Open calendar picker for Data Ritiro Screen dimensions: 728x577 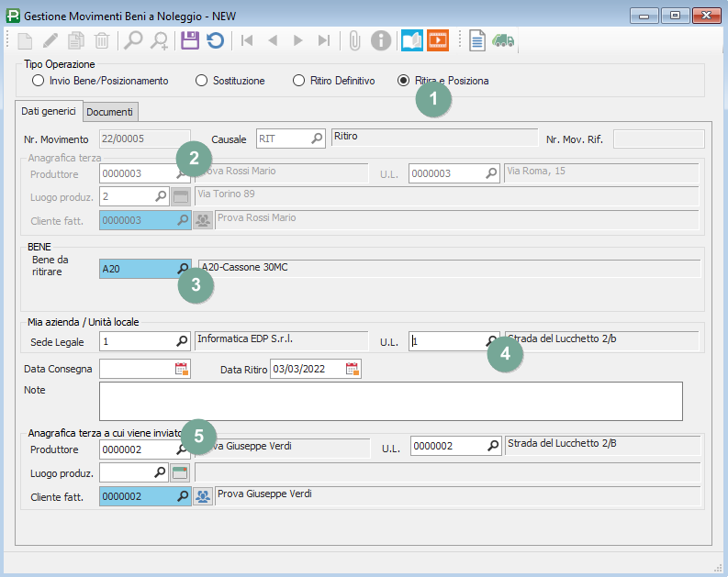point(353,370)
